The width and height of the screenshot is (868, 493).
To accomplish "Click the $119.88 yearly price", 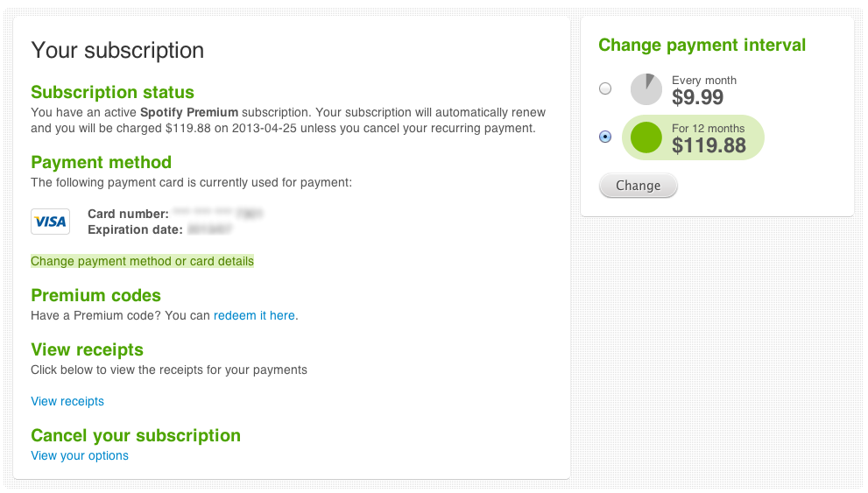I will pyautogui.click(x=709, y=145).
